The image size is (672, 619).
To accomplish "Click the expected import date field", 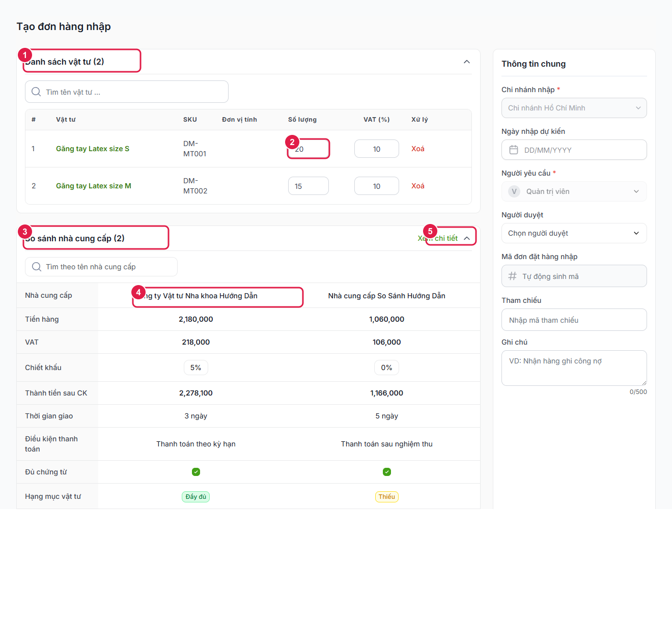I will tap(574, 150).
